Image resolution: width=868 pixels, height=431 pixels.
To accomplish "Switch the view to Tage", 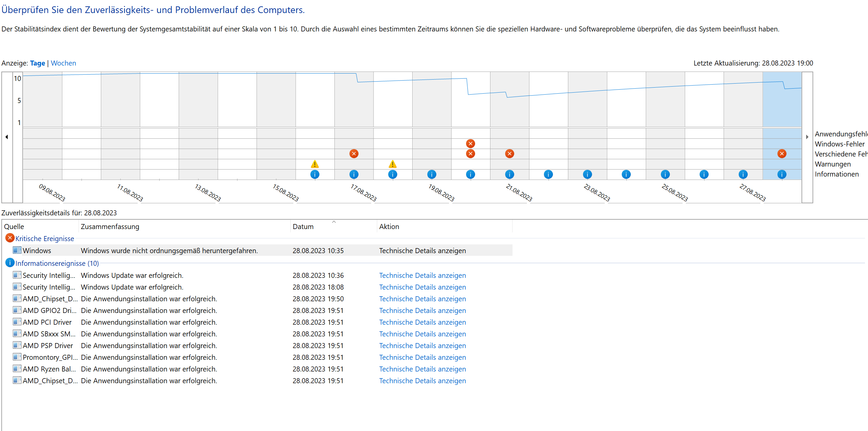I will 37,63.
